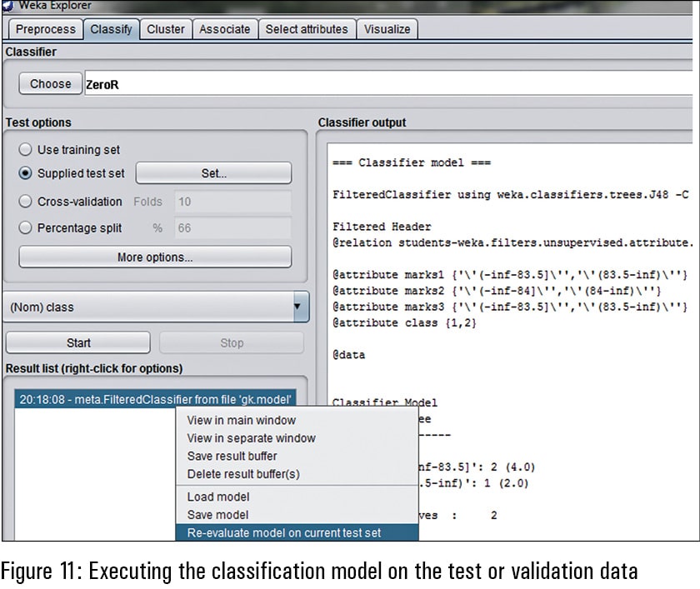Viewport: 700px width, 589px height.
Task: Open the Cluster tab
Action: pos(166,29)
